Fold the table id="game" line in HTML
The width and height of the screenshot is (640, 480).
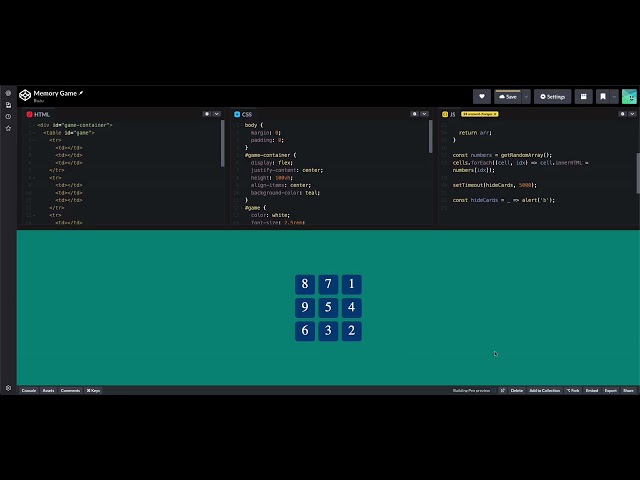click(x=34, y=133)
